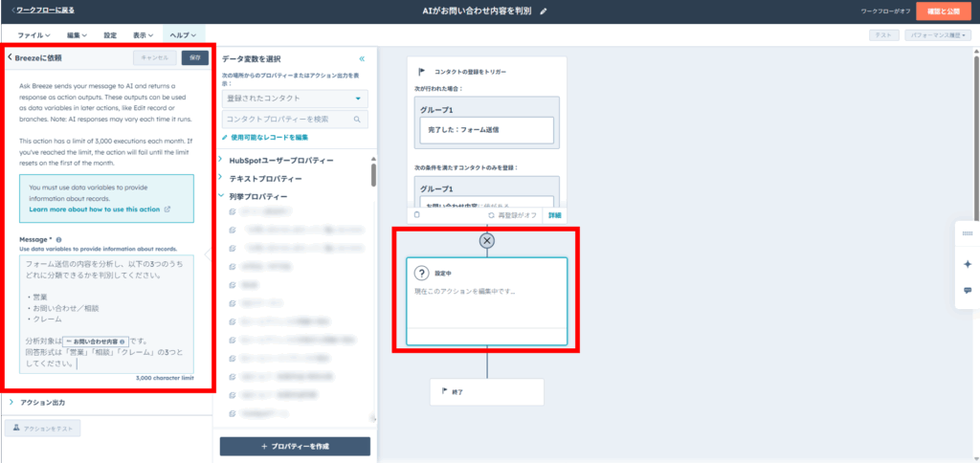The width and height of the screenshot is (980, 463).
Task: Click Breeze sparkle icon in right toolbar
Action: tap(968, 264)
